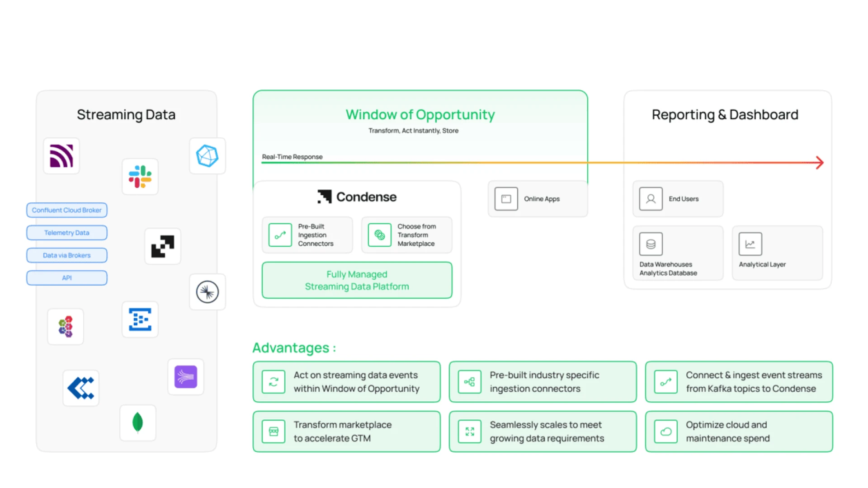Select the blue geometric hexagon icon
Image resolution: width=868 pixels, height=488 pixels.
click(x=207, y=156)
